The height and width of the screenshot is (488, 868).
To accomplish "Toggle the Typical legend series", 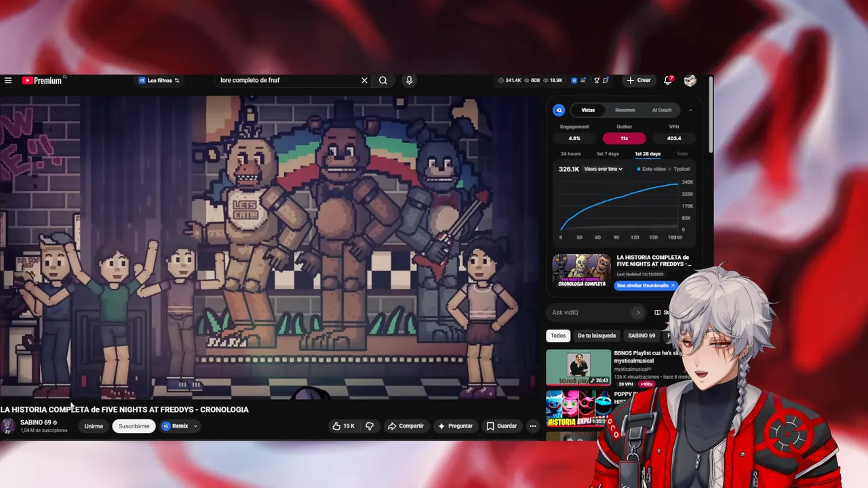I will (x=679, y=169).
